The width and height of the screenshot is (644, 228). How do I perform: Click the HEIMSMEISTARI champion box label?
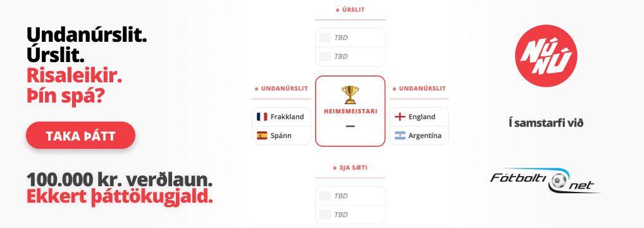[350, 111]
